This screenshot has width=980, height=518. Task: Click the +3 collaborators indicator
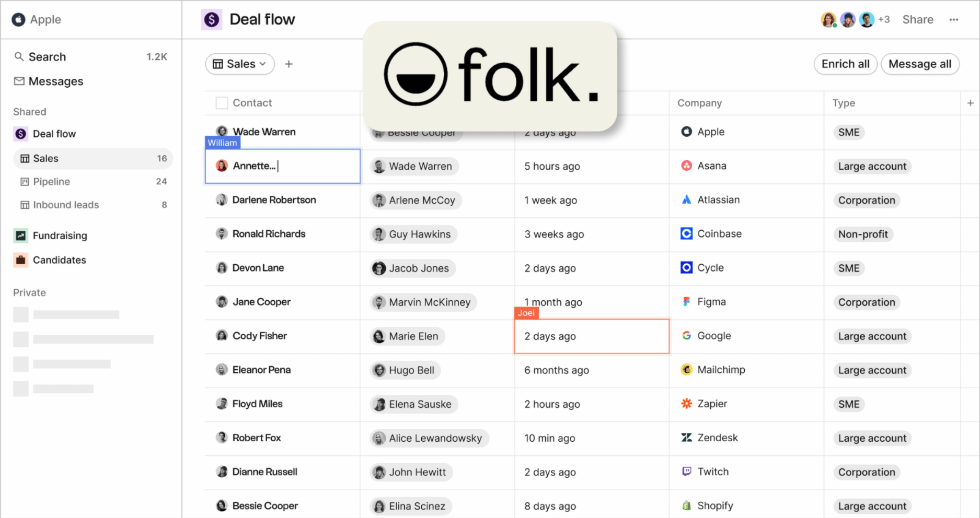coord(884,20)
